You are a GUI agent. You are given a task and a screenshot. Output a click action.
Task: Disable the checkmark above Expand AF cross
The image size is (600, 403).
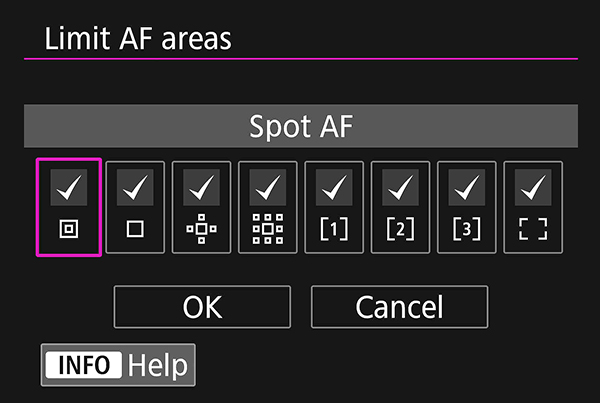(x=201, y=185)
